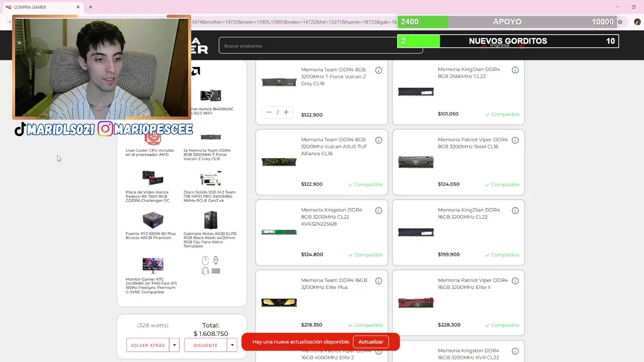644x362 pixels.
Task: Select Radeon RX 7600 video card icon
Action: click(152, 178)
